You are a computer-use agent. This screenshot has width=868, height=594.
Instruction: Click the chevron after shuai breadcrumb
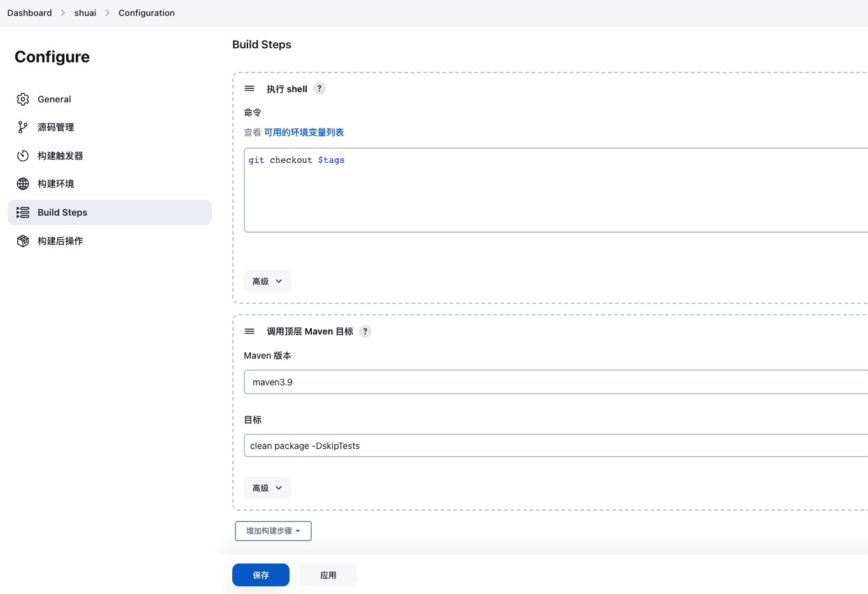pyautogui.click(x=108, y=13)
